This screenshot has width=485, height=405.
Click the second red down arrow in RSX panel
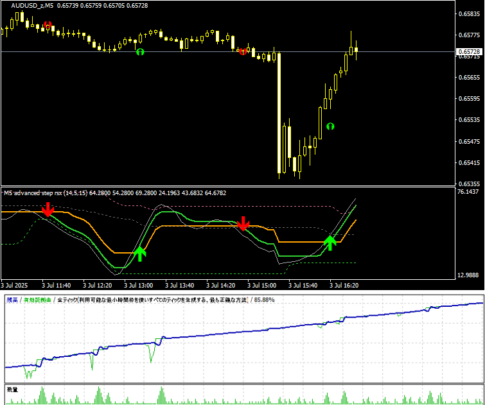click(243, 223)
